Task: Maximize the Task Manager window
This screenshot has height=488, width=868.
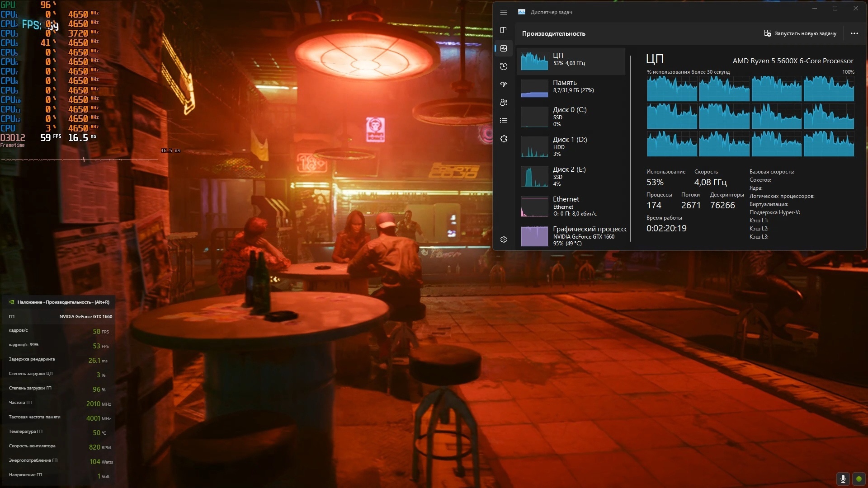Action: click(x=835, y=8)
